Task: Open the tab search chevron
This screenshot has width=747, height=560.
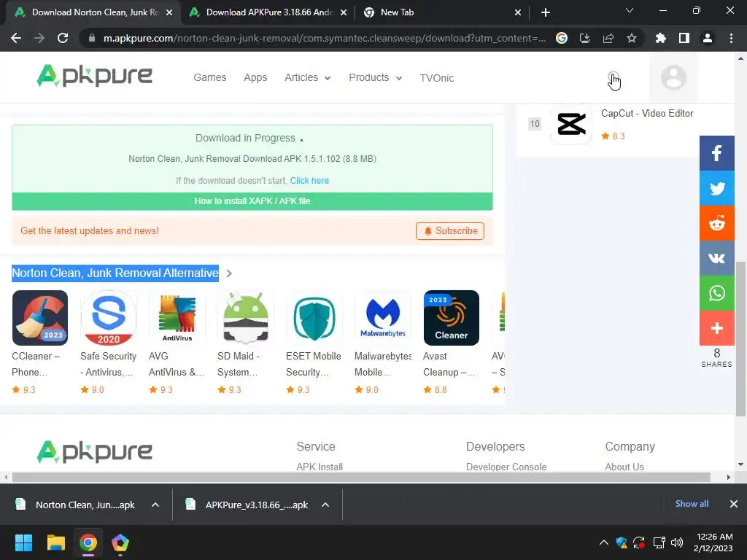Action: tap(630, 10)
